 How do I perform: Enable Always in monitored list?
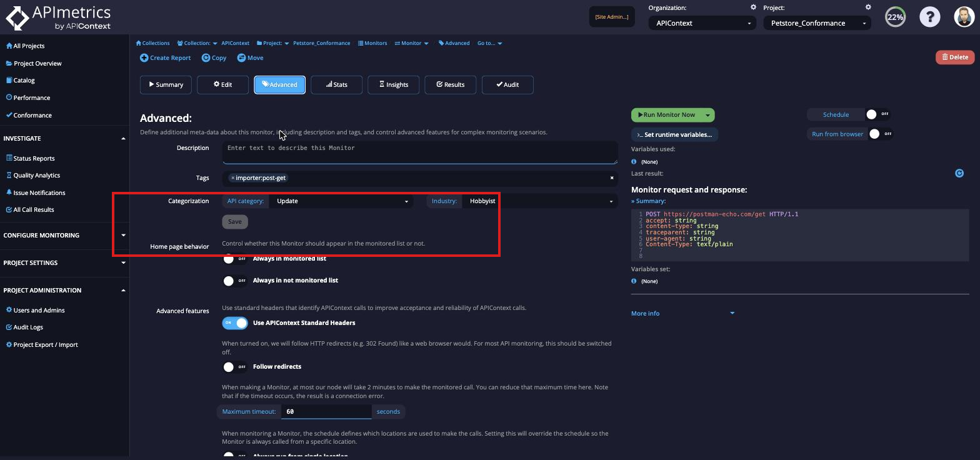pos(235,259)
